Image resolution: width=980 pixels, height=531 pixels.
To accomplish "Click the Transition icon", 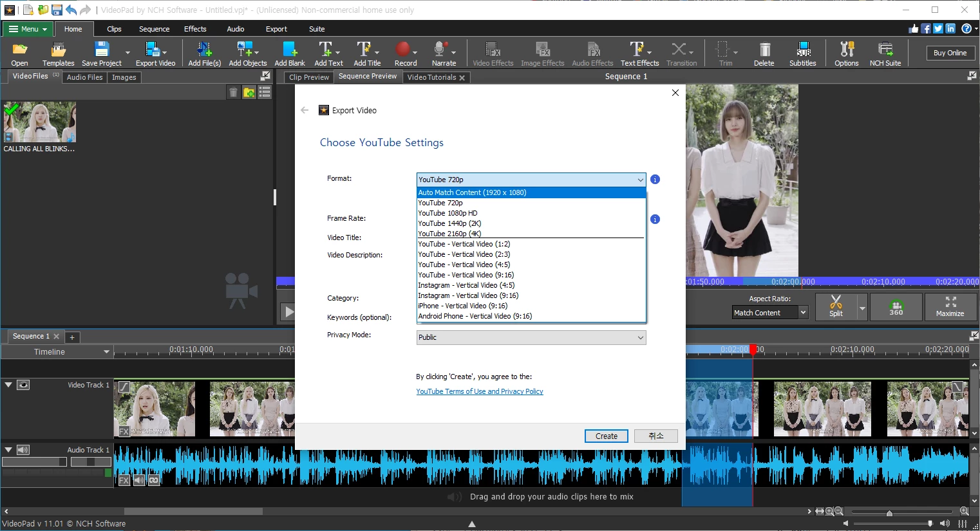I will [x=681, y=53].
